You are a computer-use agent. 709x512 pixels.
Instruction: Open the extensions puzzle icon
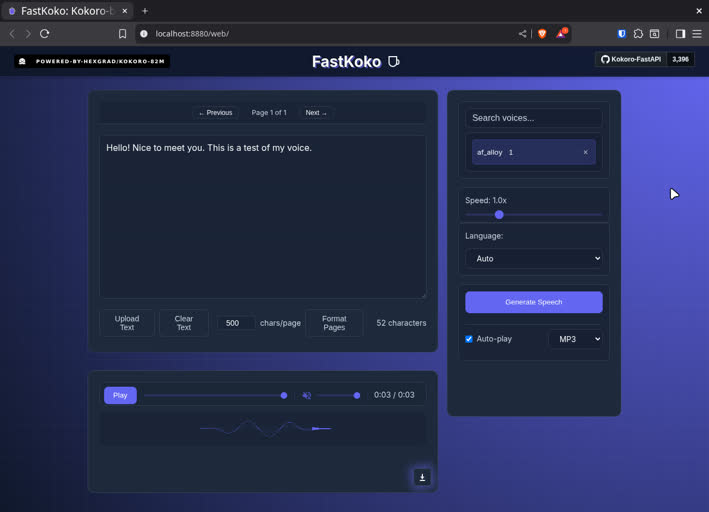click(638, 34)
